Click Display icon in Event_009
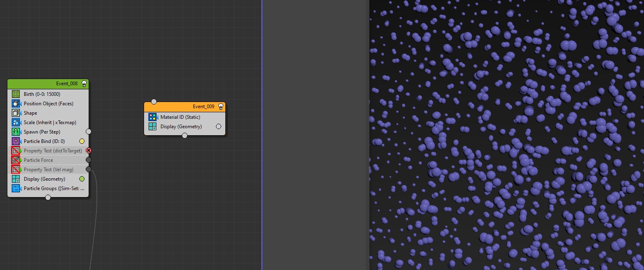Screen dimensions: 644x270 pyautogui.click(x=152, y=127)
